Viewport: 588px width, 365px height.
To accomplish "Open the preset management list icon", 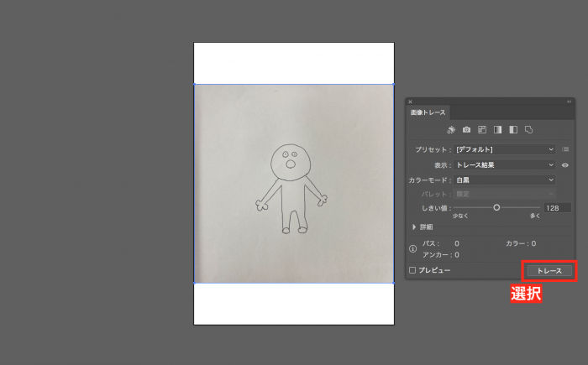I will 565,149.
